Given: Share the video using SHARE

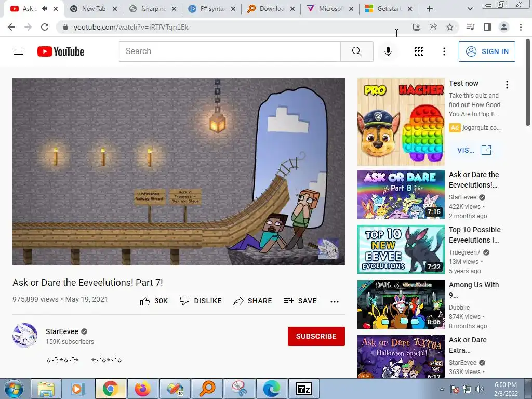Looking at the screenshot, I should [253, 301].
